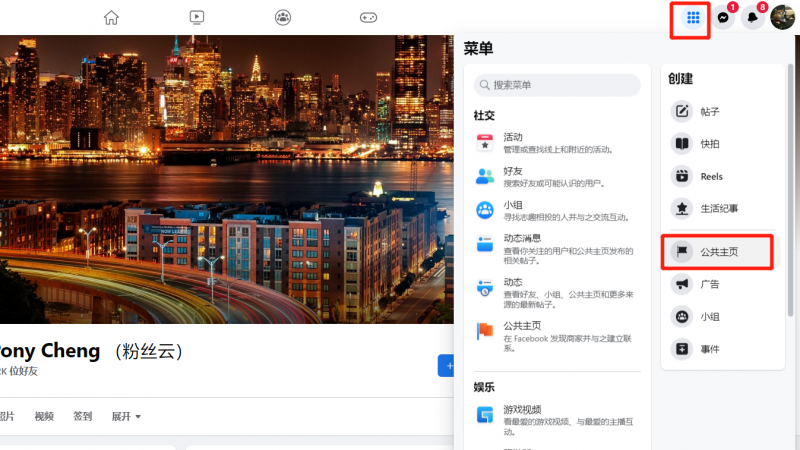Create a 小组 group from create panel
This screenshot has width=800, height=450.
point(722,317)
